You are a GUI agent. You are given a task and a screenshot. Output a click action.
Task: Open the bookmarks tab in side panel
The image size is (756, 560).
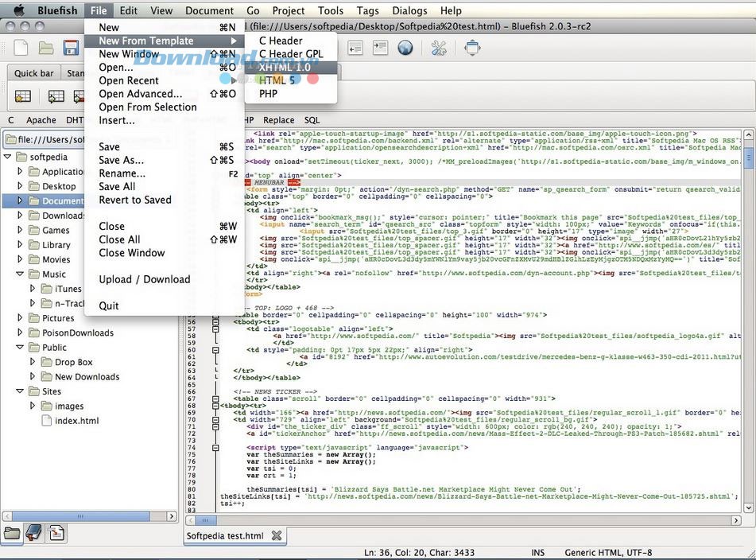click(34, 533)
